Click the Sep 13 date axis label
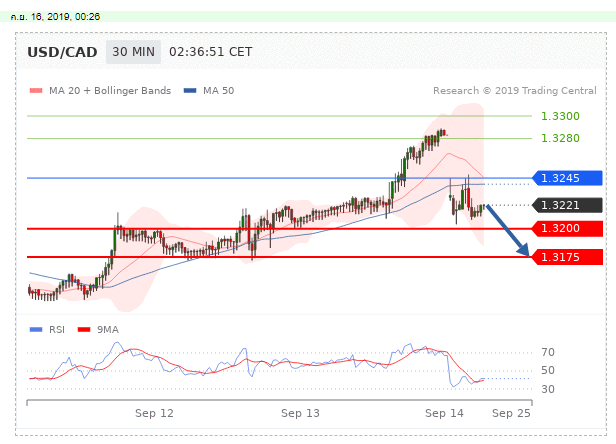This screenshot has width=616, height=444. click(300, 413)
